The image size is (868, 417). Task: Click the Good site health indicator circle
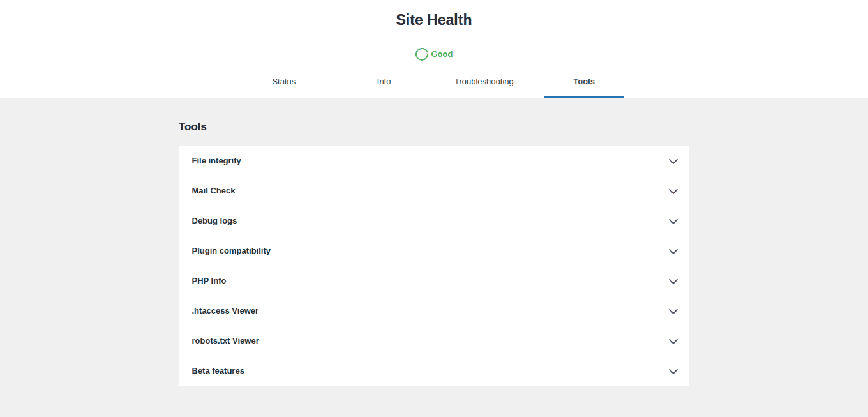point(422,54)
